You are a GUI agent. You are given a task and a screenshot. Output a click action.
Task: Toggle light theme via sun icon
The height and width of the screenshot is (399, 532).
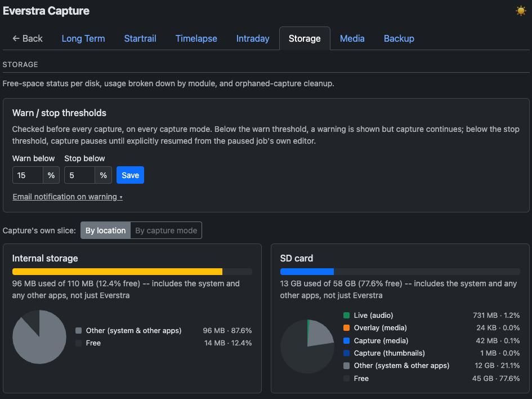(x=521, y=11)
